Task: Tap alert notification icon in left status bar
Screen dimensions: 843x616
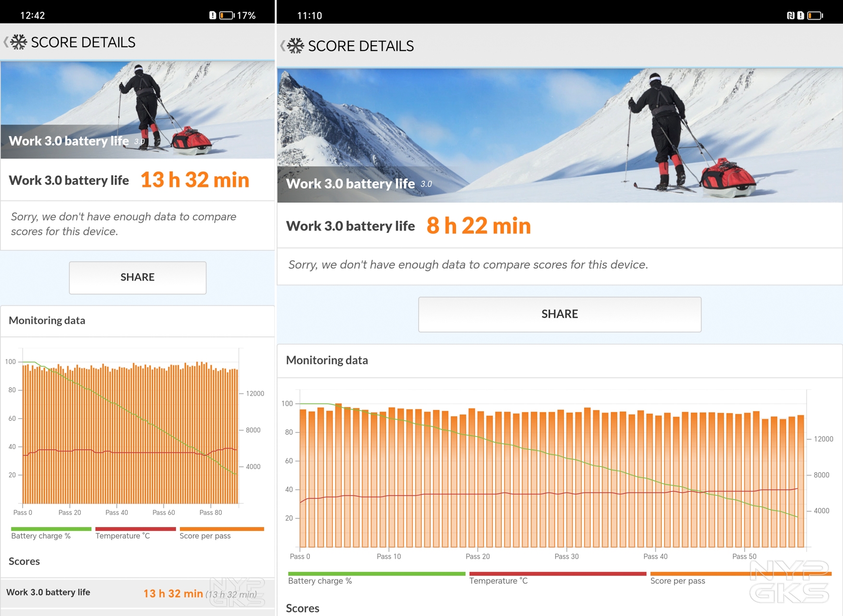Action: [213, 15]
